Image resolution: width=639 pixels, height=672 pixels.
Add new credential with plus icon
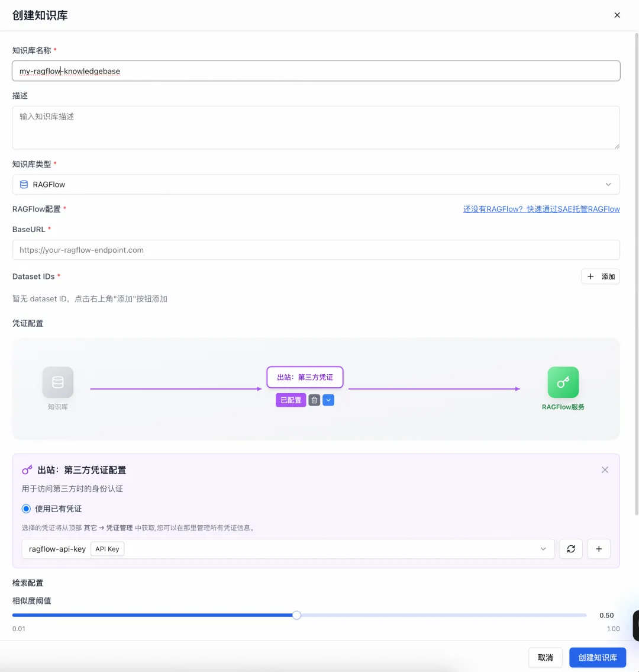[599, 549]
